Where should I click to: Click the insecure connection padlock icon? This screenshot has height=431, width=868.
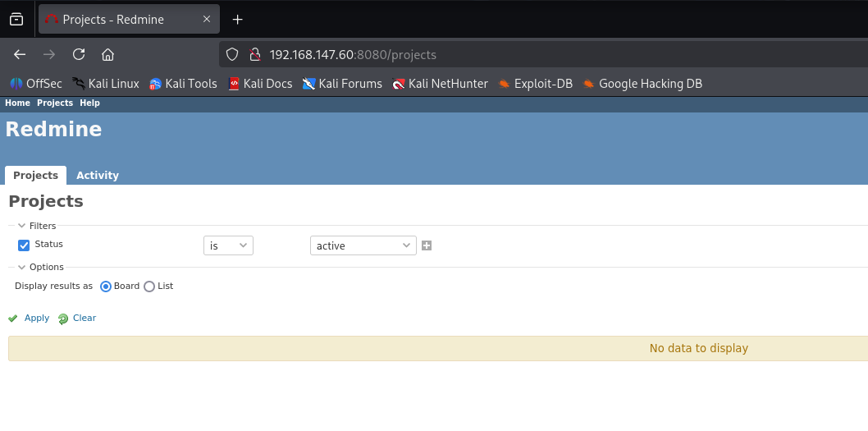[x=254, y=54]
